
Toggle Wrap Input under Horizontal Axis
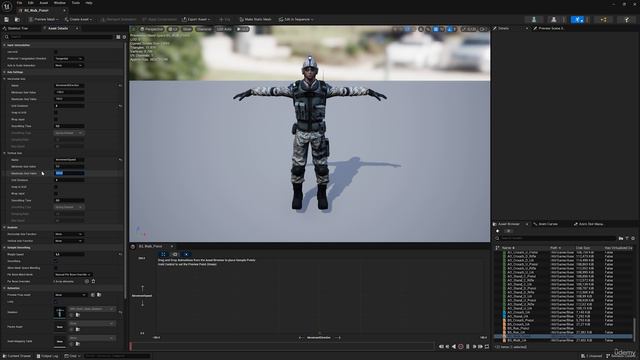click(56, 120)
